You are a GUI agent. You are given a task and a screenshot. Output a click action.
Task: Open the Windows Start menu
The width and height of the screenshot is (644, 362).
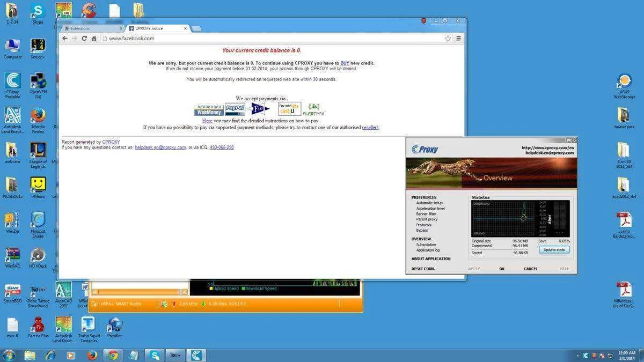(x=9, y=355)
